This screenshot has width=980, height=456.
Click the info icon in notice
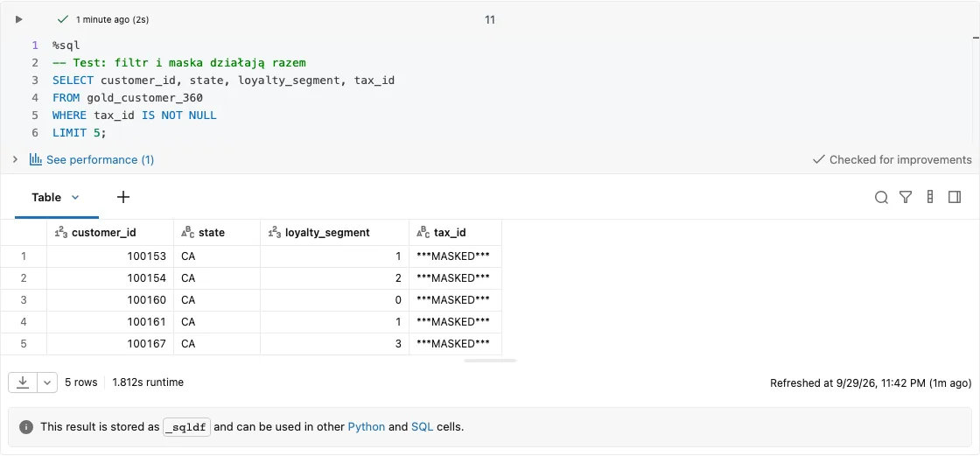[x=25, y=427]
